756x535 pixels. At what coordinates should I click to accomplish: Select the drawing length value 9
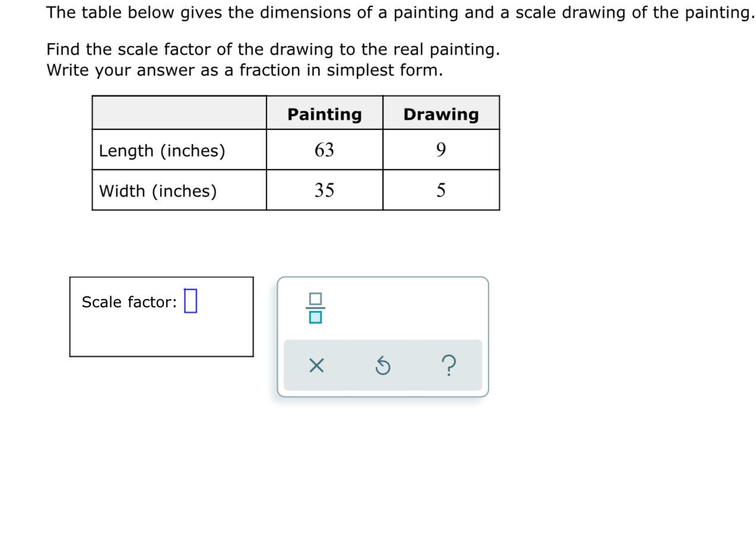[441, 150]
